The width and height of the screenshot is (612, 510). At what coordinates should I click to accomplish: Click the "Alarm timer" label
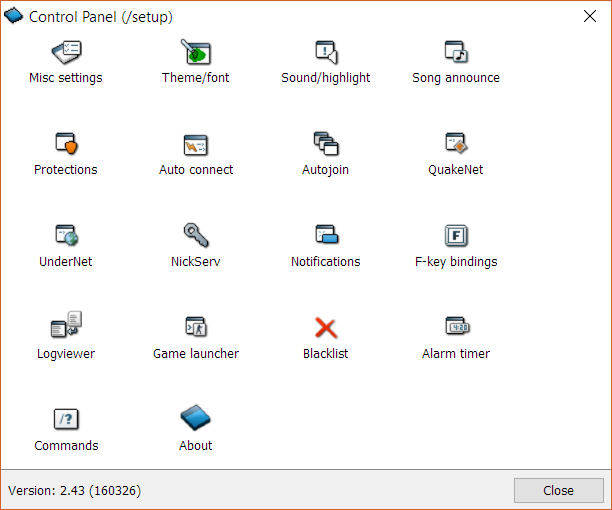point(456,354)
